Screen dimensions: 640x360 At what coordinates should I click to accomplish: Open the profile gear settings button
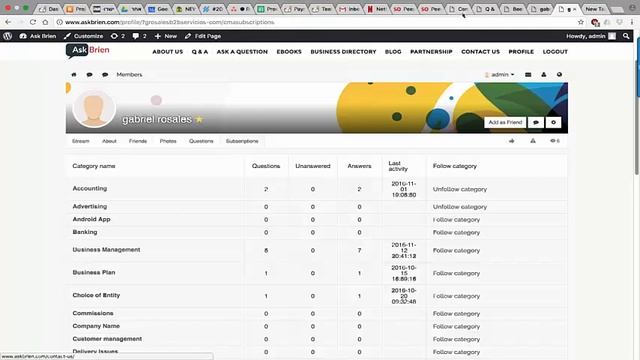(553, 122)
